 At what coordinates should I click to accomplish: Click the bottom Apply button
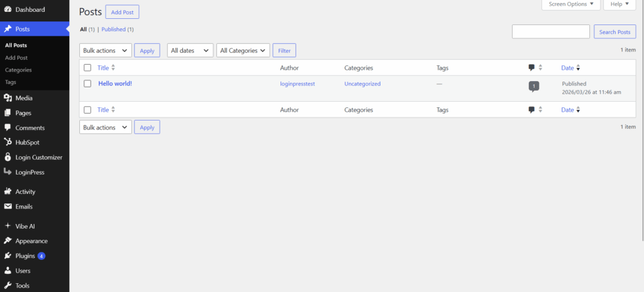[147, 127]
